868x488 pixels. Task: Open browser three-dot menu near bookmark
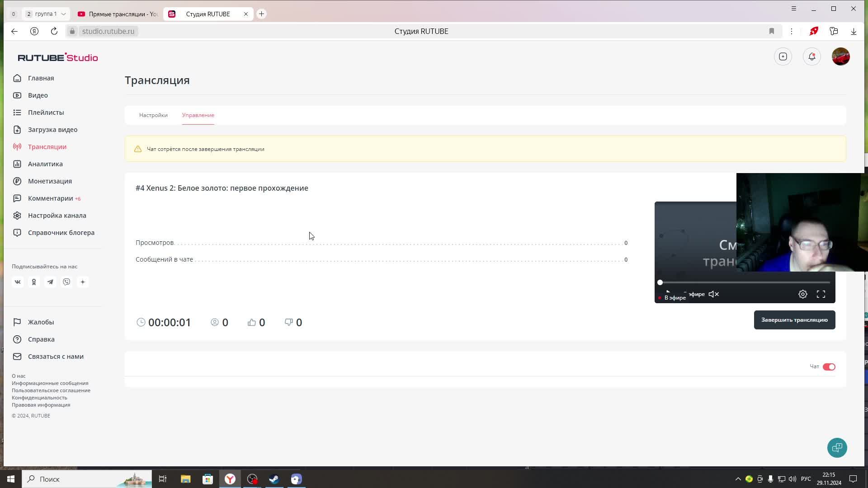coord(791,31)
